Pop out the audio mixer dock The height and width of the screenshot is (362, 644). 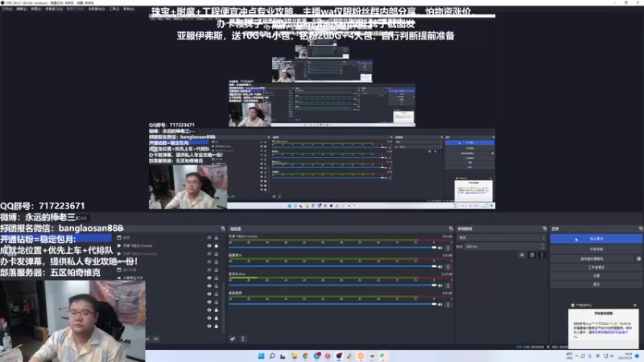pos(451,228)
